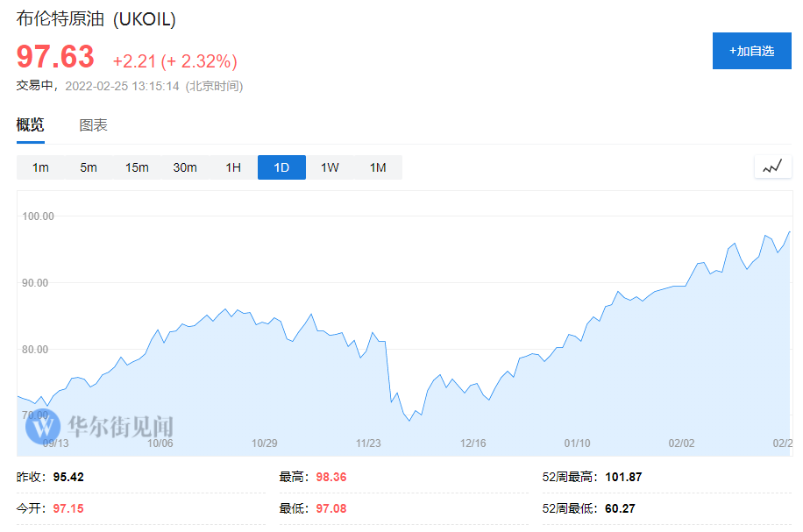Click the 今开 value 97.15
The width and height of the screenshot is (803, 532).
point(68,508)
